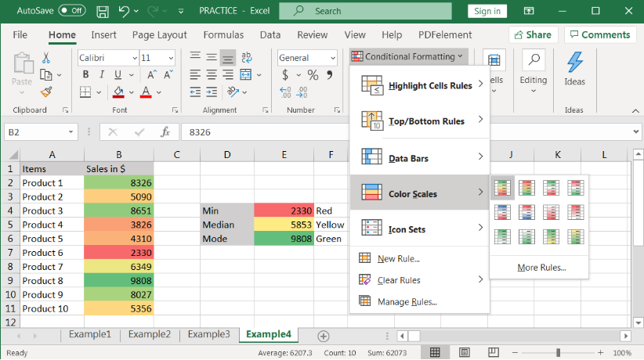Click the Percent Style icon
Viewport: 644px width, 360px height.
click(313, 74)
